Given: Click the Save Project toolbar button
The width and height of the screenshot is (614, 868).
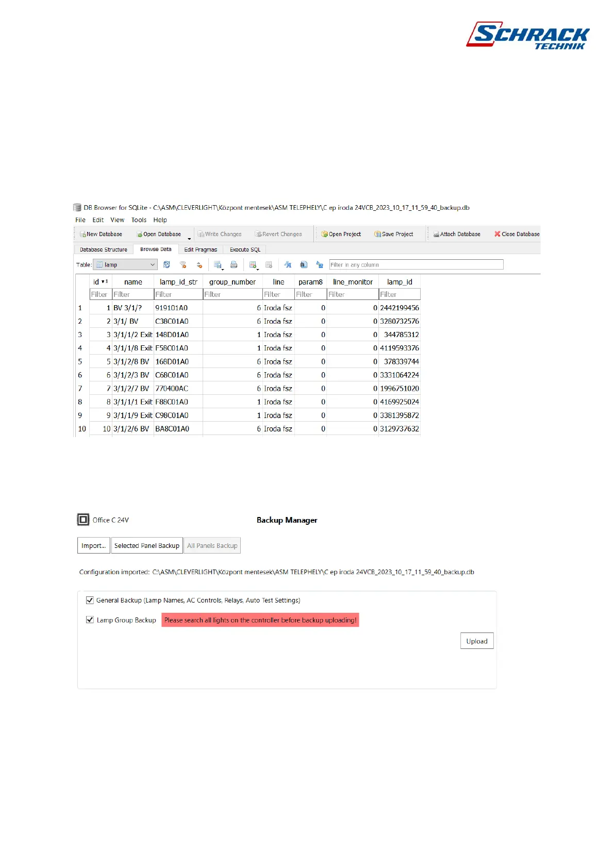Looking at the screenshot, I should (394, 234).
